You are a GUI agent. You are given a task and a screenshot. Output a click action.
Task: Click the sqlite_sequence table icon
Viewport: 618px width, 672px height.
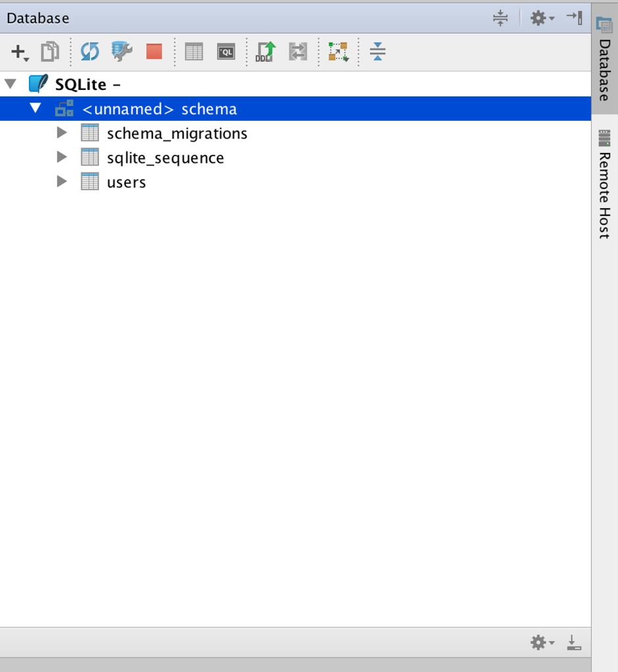point(90,157)
